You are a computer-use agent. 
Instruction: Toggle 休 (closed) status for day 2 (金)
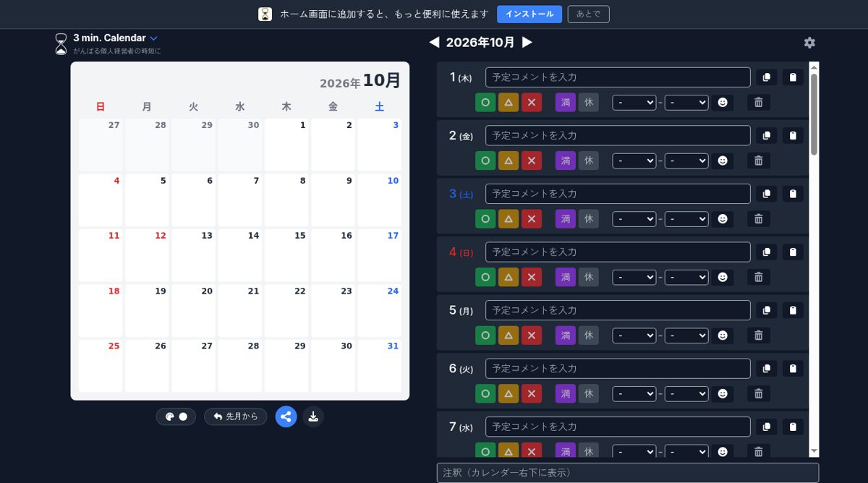coord(589,161)
